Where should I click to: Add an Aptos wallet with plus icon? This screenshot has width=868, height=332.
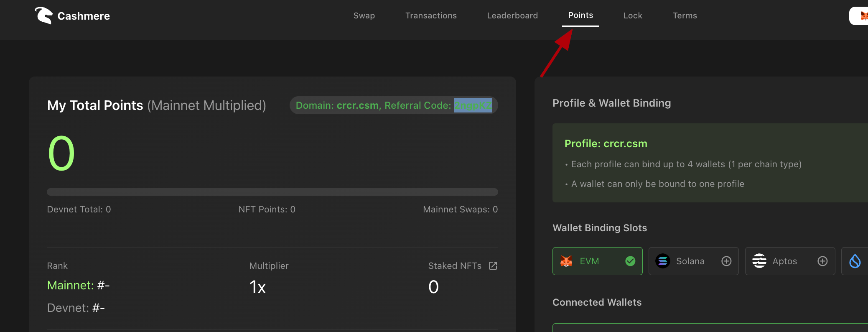point(822,261)
